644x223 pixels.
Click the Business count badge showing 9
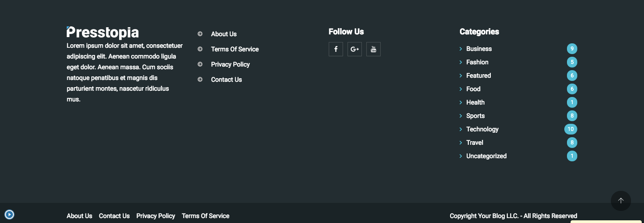[x=572, y=49]
